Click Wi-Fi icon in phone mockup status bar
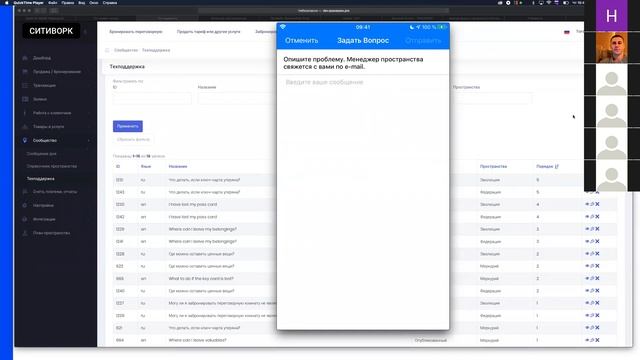This screenshot has height=360, width=640. click(x=282, y=27)
